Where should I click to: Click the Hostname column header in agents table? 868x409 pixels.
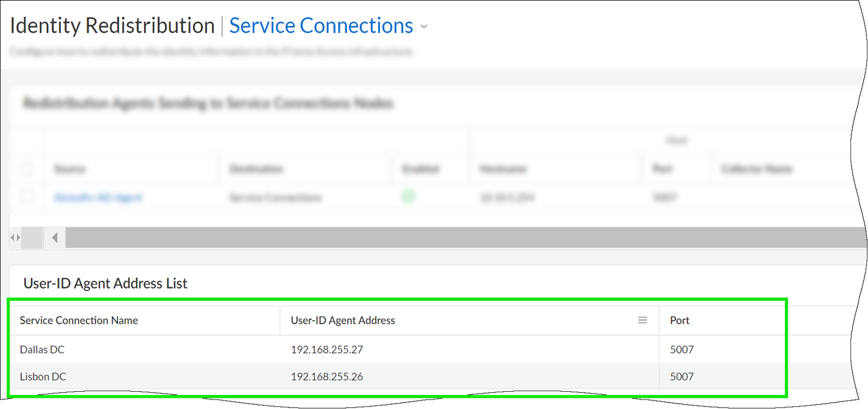[x=503, y=169]
